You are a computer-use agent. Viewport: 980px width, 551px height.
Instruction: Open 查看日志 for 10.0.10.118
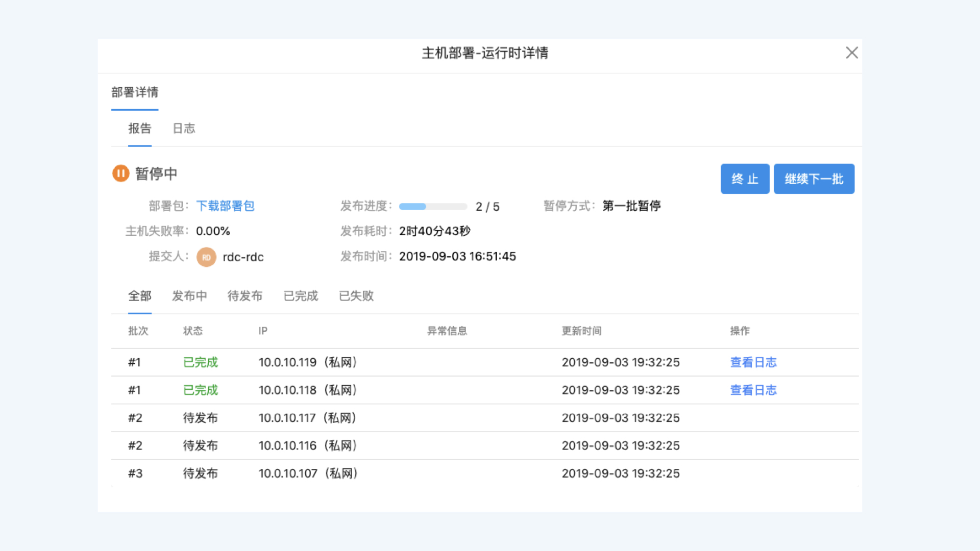coord(753,390)
